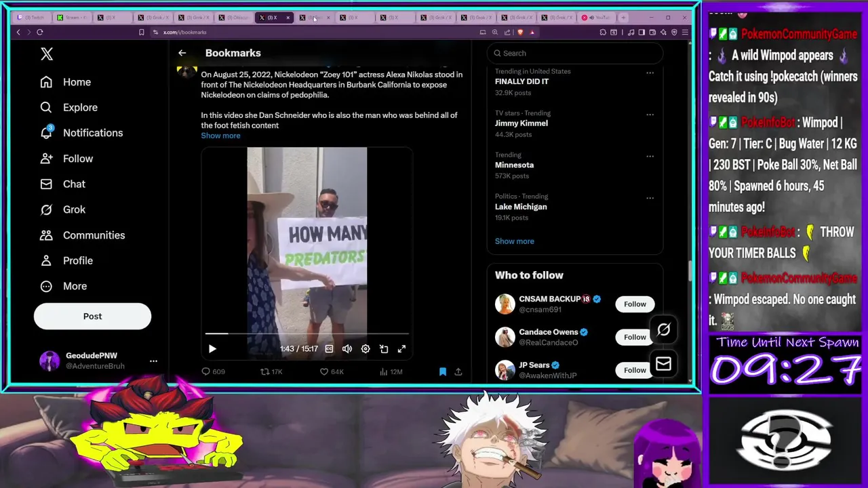Expand the More menu in the sidebar

point(64,286)
